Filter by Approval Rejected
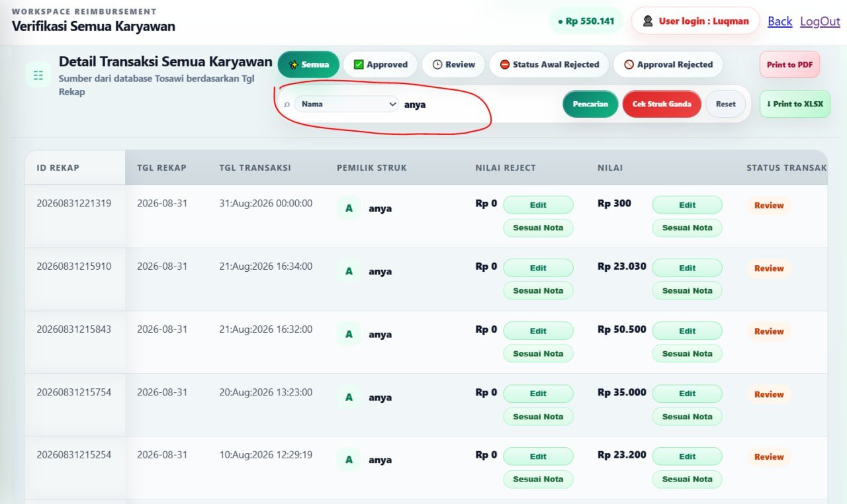 668,64
